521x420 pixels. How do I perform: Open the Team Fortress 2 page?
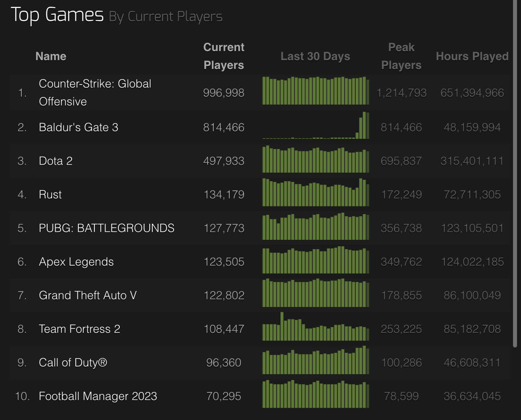point(79,329)
